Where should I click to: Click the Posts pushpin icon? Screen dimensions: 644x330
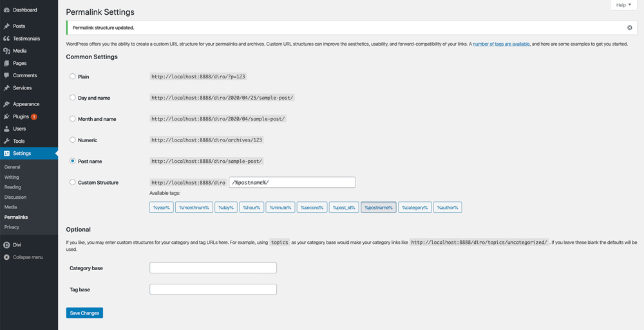click(6, 26)
